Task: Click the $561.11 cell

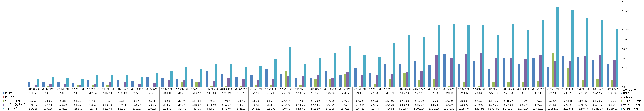Action: coord(420,93)
